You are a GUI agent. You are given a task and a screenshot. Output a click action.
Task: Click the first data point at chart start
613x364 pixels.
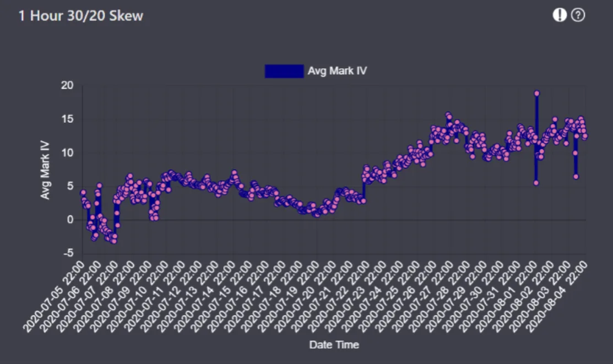tap(83, 192)
